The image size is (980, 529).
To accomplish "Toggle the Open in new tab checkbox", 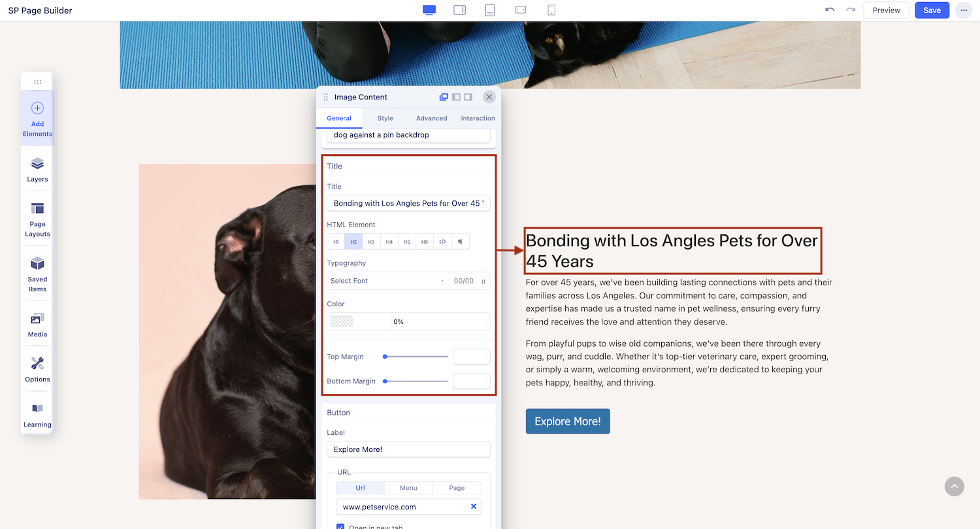I will point(340,526).
